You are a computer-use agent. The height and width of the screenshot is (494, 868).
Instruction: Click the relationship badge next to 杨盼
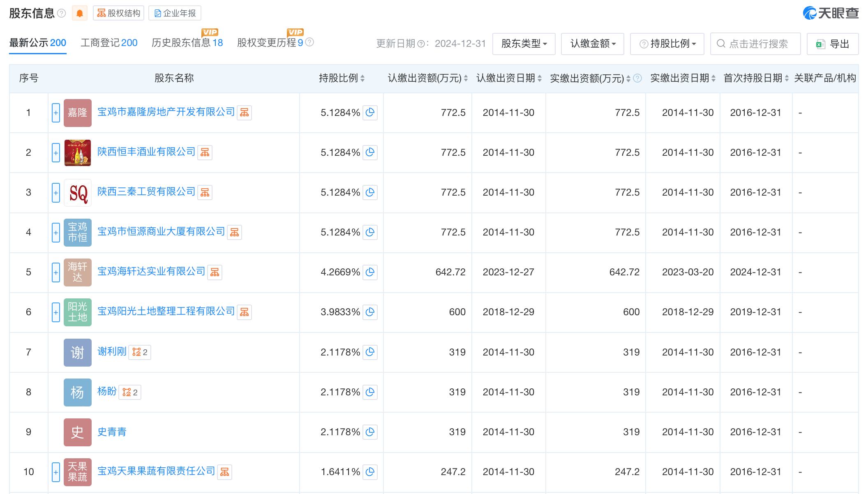point(130,392)
